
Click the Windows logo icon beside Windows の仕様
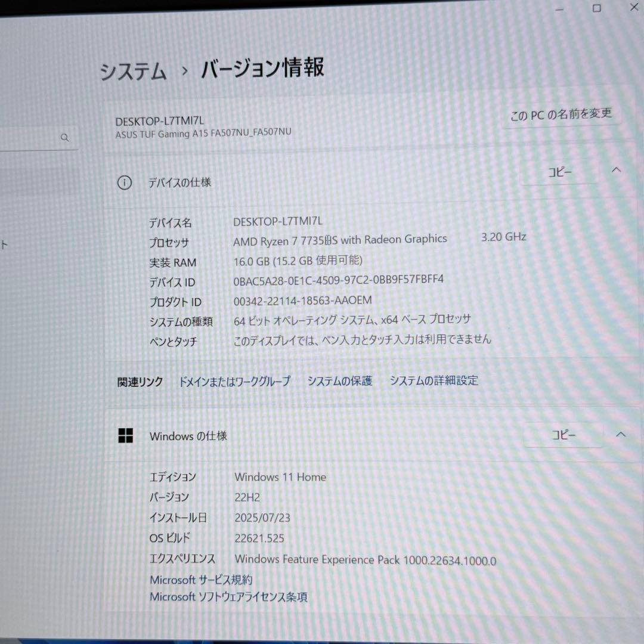click(126, 435)
